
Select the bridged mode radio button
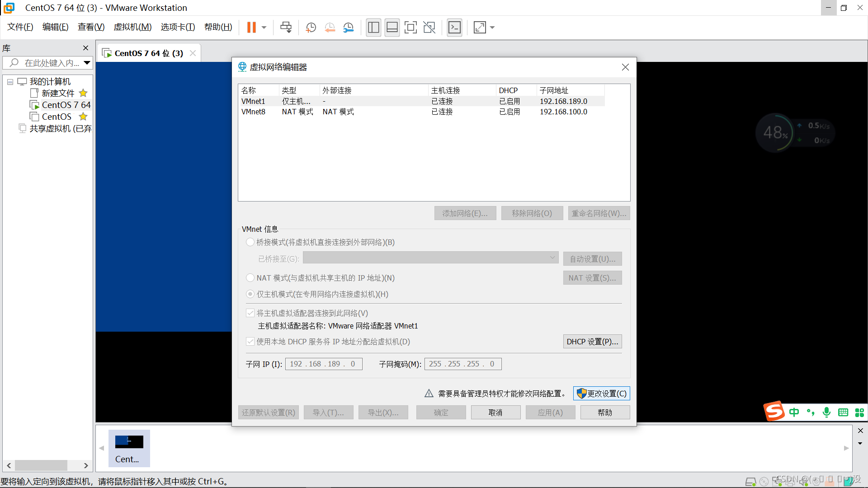(x=250, y=242)
